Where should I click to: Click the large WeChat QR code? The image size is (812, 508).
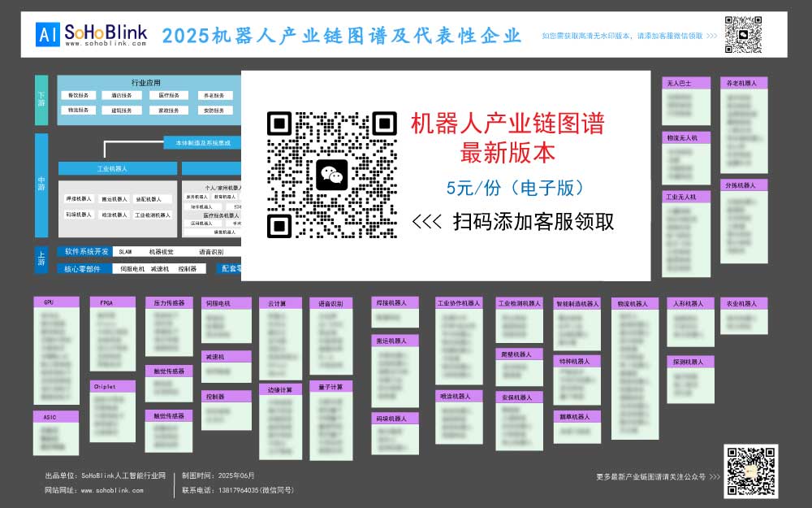pos(332,175)
